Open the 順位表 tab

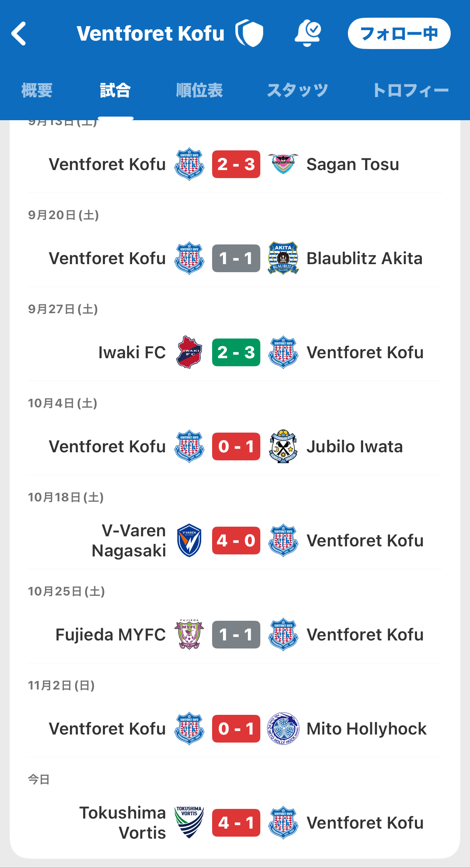coord(199,90)
